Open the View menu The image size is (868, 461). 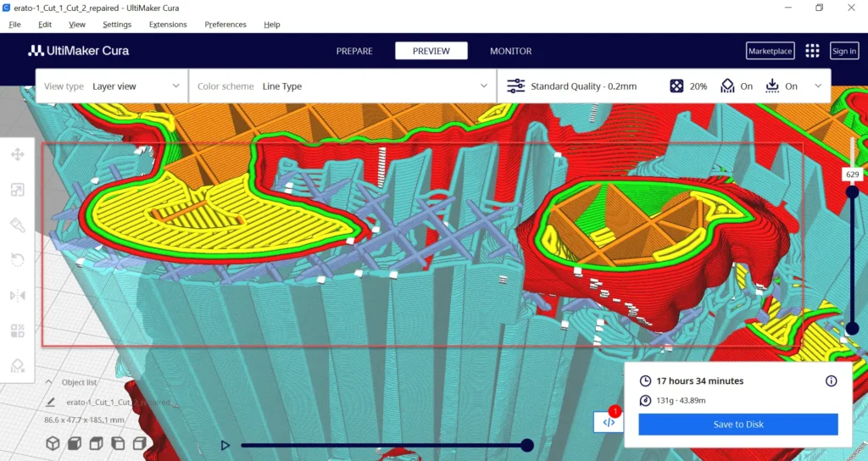[x=77, y=25]
